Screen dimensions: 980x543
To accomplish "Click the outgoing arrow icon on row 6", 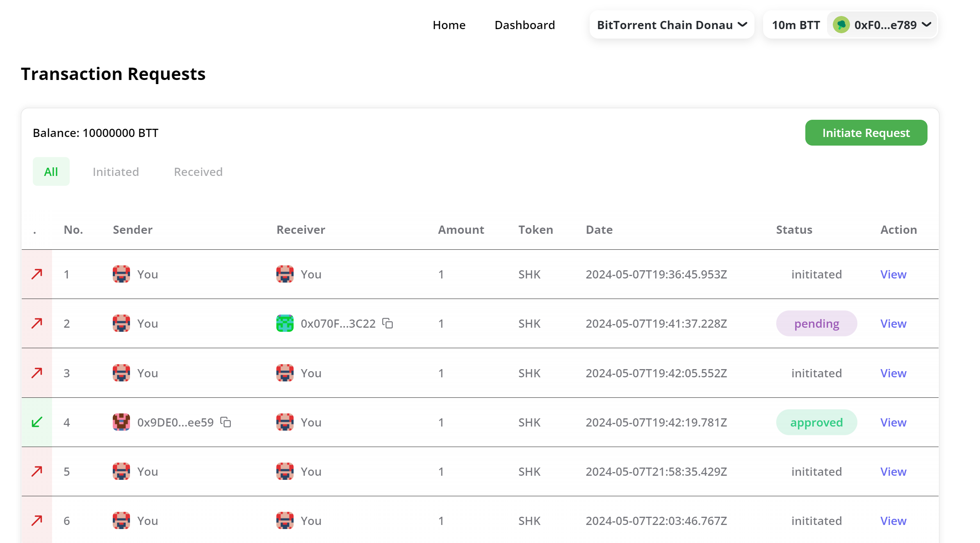I will pyautogui.click(x=37, y=520).
